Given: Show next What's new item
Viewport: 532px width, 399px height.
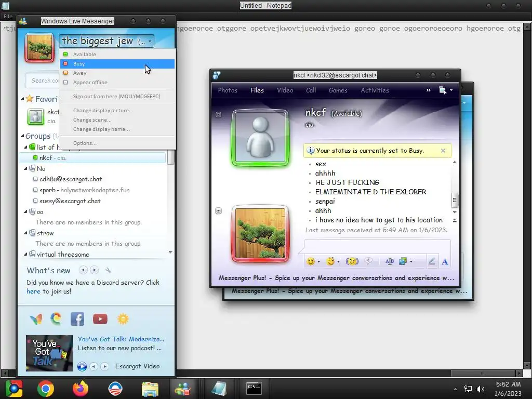Looking at the screenshot, I should (95, 270).
